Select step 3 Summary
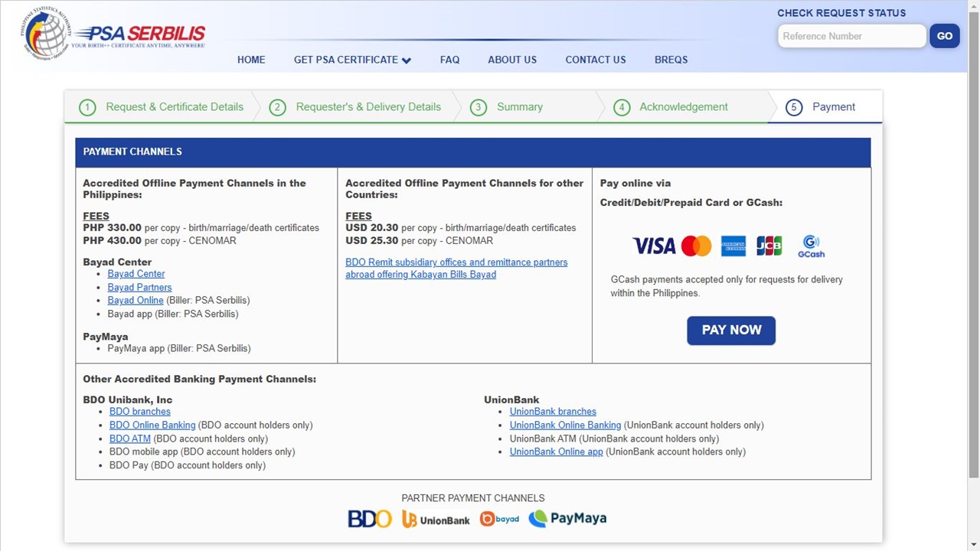This screenshot has width=980, height=551. pyautogui.click(x=506, y=107)
